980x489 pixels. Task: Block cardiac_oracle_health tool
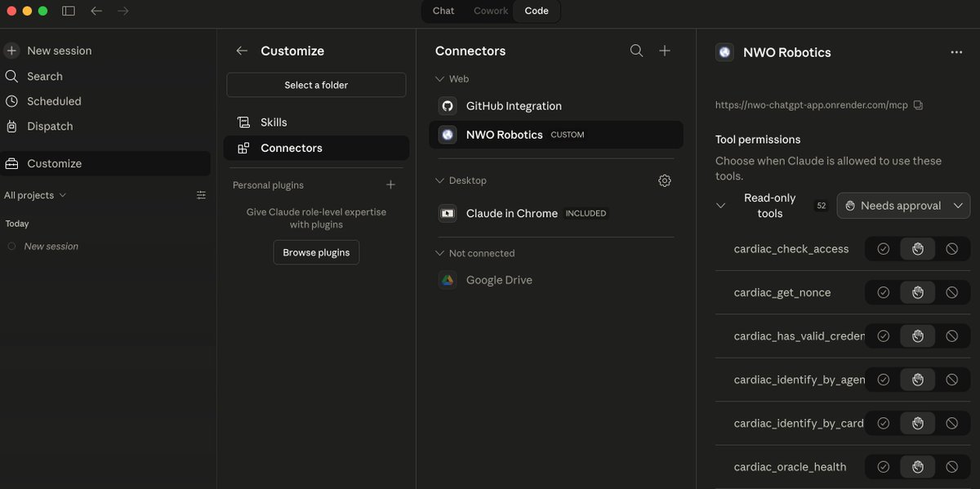[x=951, y=467]
